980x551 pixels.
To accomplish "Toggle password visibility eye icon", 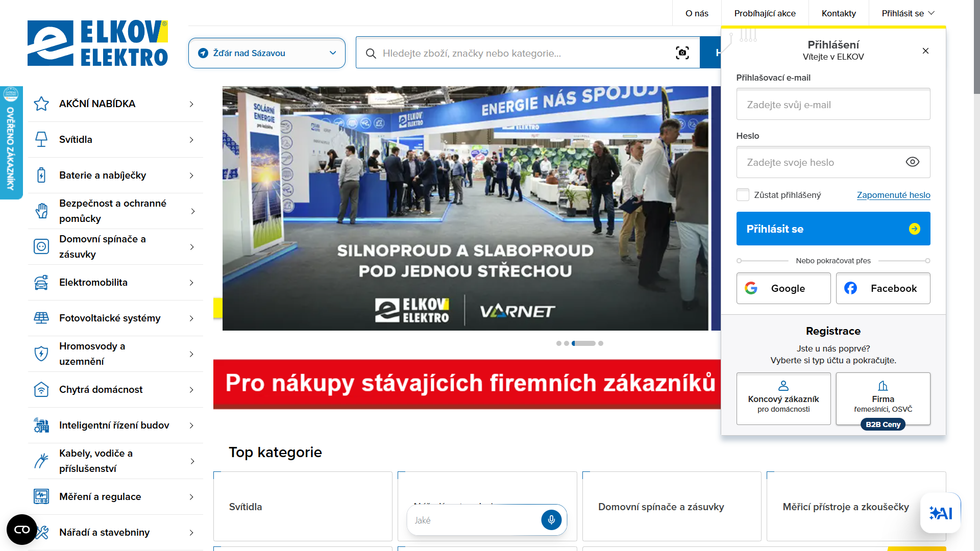I will (913, 162).
